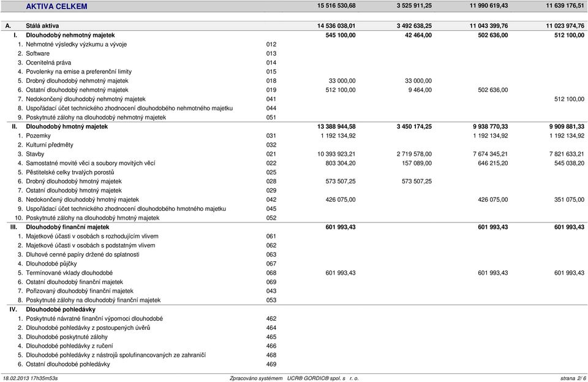Screen dimensions: 588x382
Task: Click the Stavby row label
Action: [35, 154]
